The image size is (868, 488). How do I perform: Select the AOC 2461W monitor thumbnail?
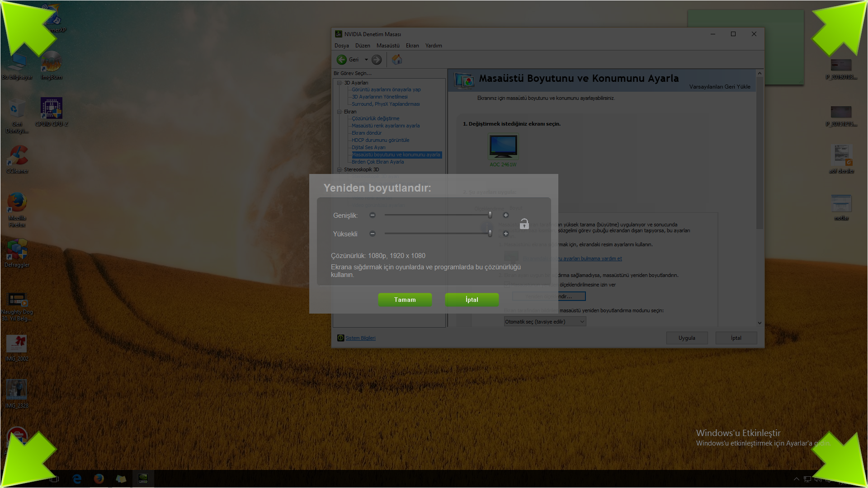(x=503, y=147)
